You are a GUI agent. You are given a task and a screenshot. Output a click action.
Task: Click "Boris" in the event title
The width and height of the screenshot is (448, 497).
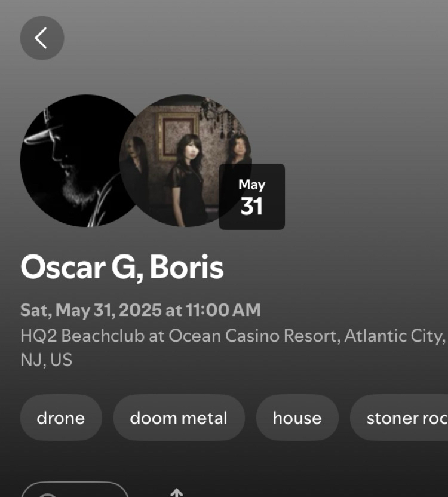pyautogui.click(x=186, y=267)
